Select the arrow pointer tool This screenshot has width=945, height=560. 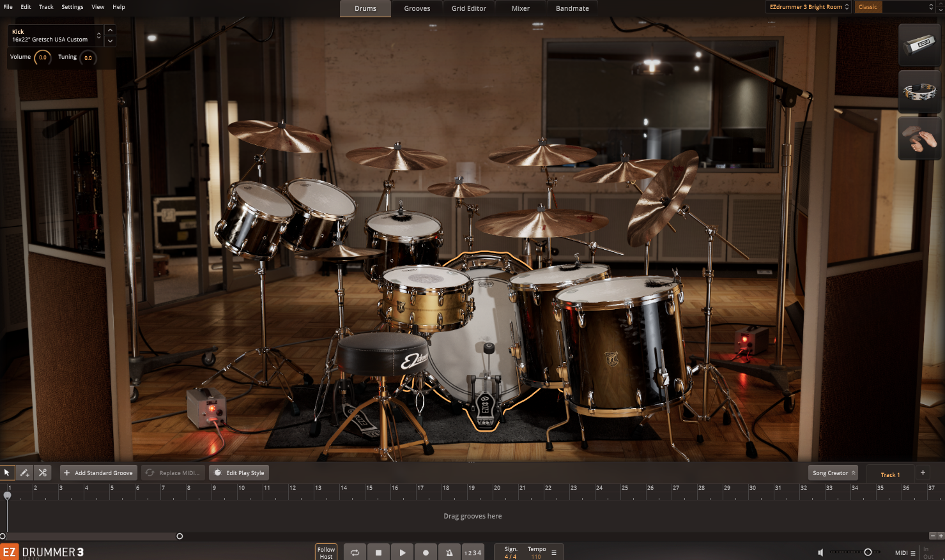[7, 473]
